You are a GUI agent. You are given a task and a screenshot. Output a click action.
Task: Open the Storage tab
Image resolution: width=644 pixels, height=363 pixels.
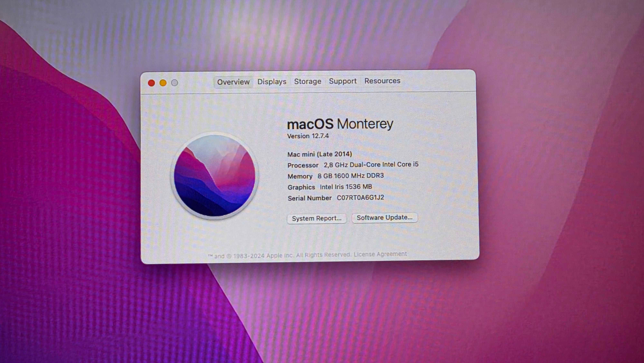pos(308,82)
